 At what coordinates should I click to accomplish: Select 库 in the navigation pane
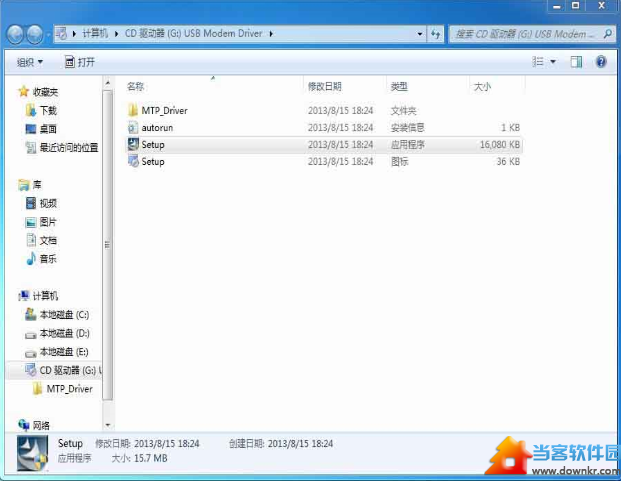point(30,184)
